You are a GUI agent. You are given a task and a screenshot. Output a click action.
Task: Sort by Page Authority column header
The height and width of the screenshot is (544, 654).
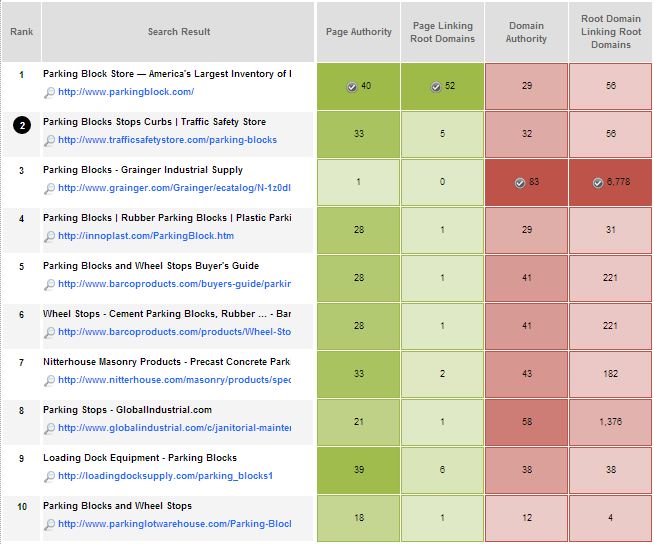point(359,32)
